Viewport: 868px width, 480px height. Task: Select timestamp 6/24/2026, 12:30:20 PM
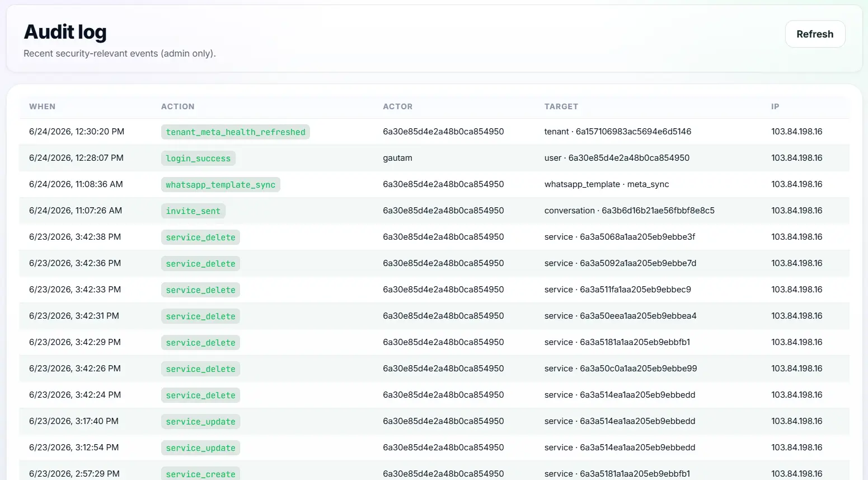[x=77, y=132]
